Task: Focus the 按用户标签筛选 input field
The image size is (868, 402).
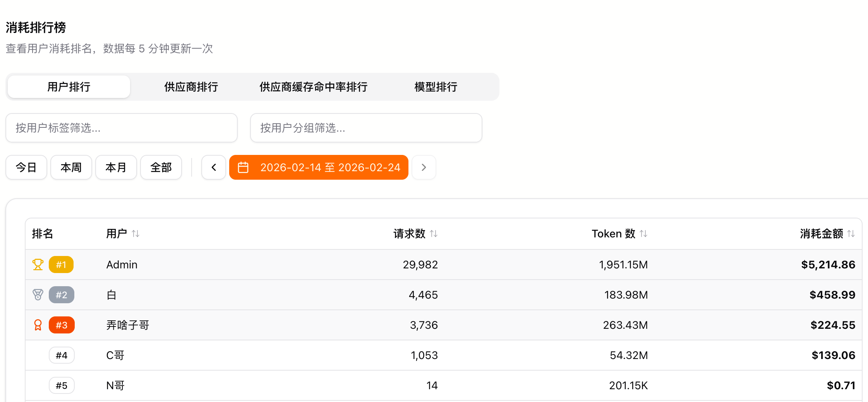Action: [x=122, y=128]
